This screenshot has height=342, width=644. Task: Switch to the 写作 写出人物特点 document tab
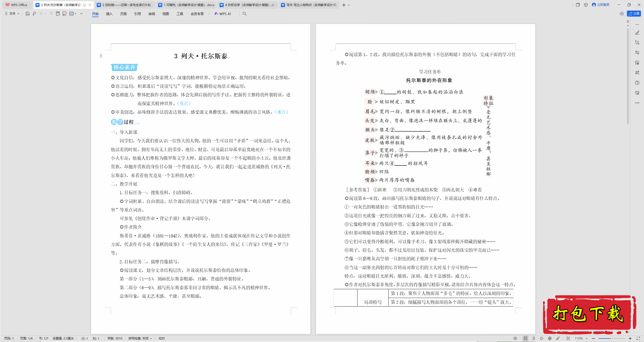309,5
